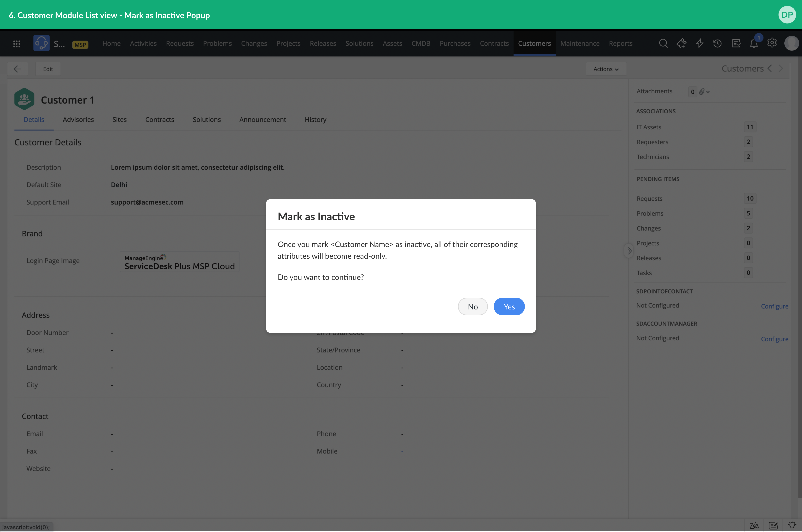Open the Contracts menu in navbar
The height and width of the screenshot is (532, 802).
click(x=494, y=43)
